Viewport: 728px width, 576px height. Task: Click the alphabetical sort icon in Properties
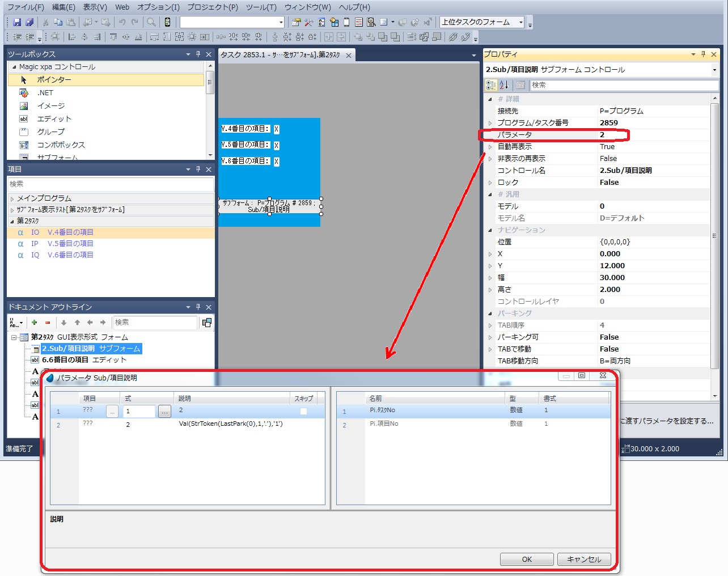(503, 85)
